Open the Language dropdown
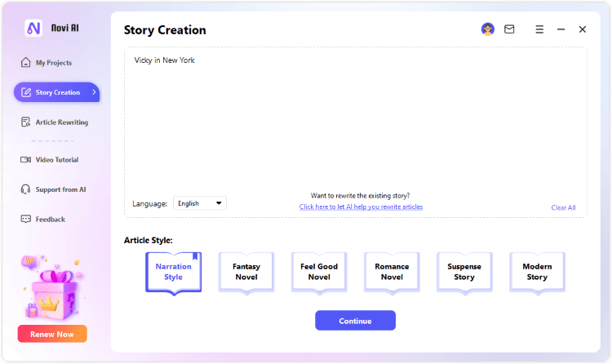Screen dimensions: 612x364 [199, 203]
